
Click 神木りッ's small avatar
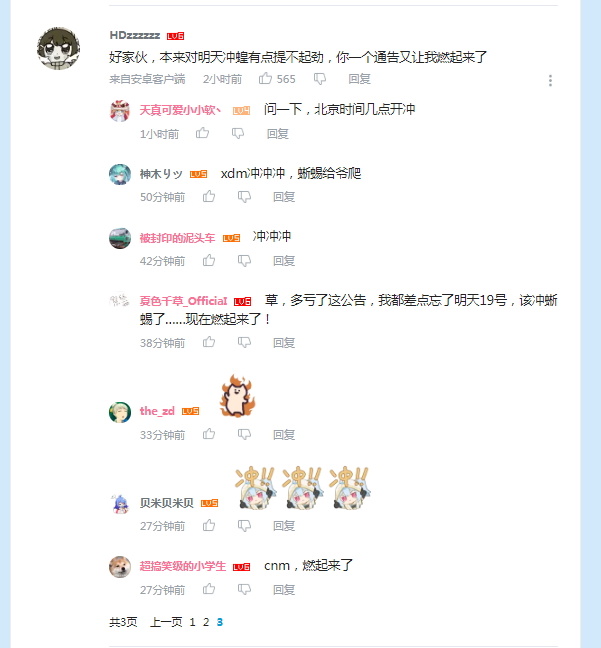click(x=120, y=174)
